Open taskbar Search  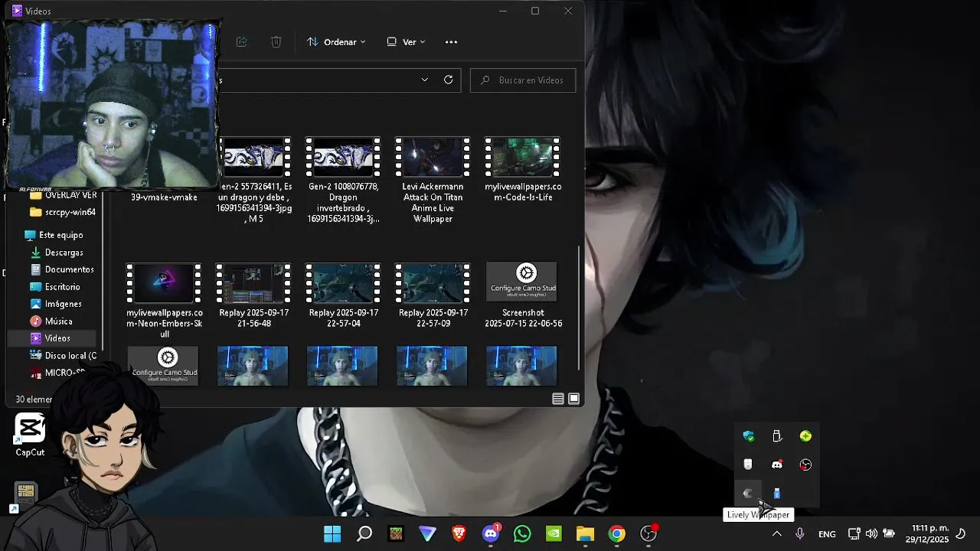(x=364, y=534)
